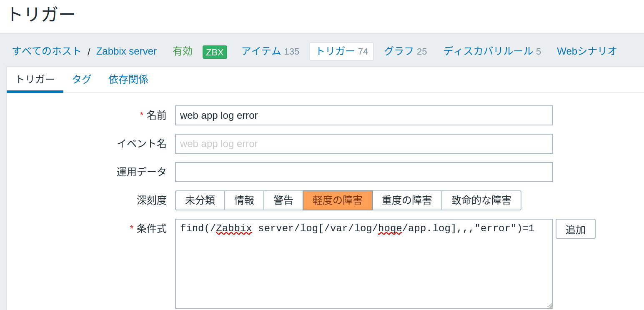Open Webシナリオ page

tap(587, 51)
